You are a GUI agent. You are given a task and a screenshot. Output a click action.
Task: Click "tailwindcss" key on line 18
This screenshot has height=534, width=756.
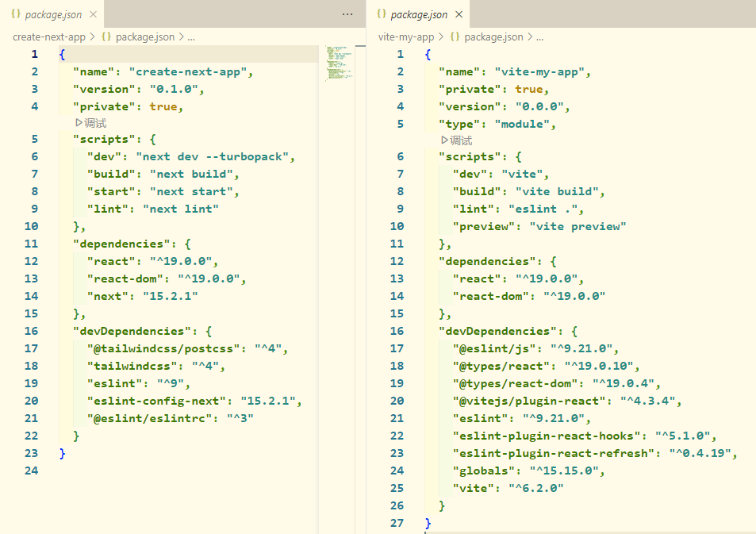132,366
